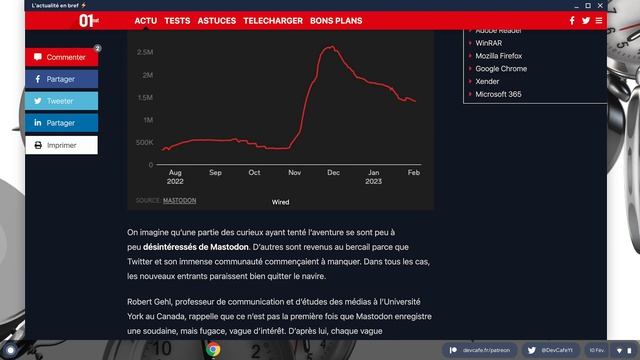Click the battery icon in system tray
This screenshot has height=360, width=640.
pos(629,351)
